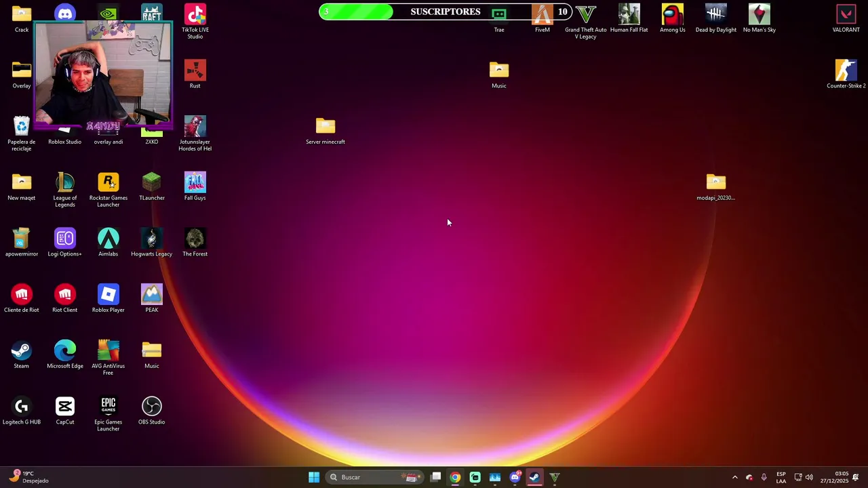Select the overlay andi label
This screenshot has height=488, width=868.
coord(108,142)
